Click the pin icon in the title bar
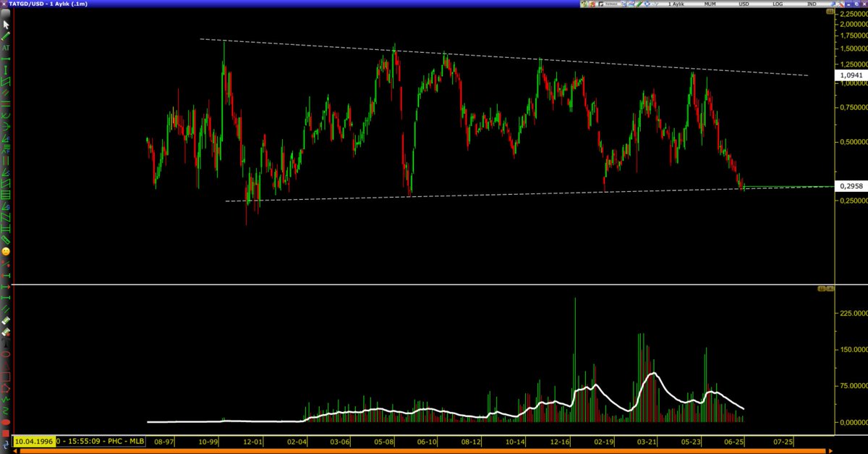The height and width of the screenshot is (454, 868). (x=832, y=4)
